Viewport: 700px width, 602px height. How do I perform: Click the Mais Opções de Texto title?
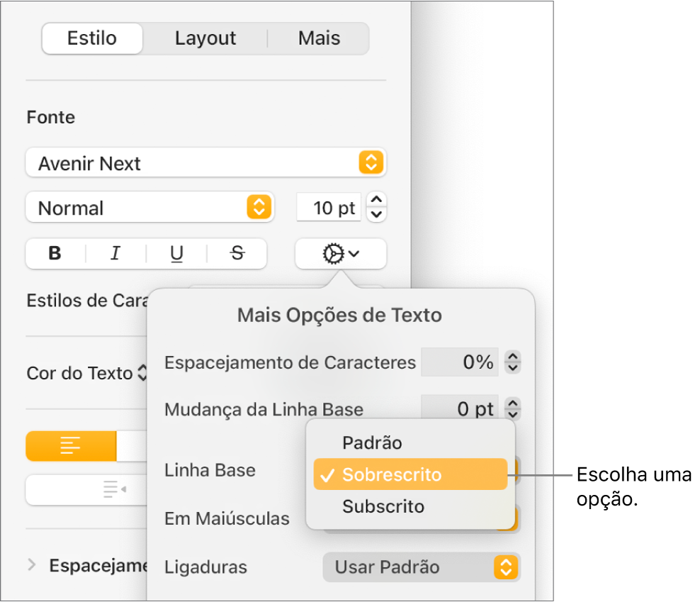click(x=340, y=315)
